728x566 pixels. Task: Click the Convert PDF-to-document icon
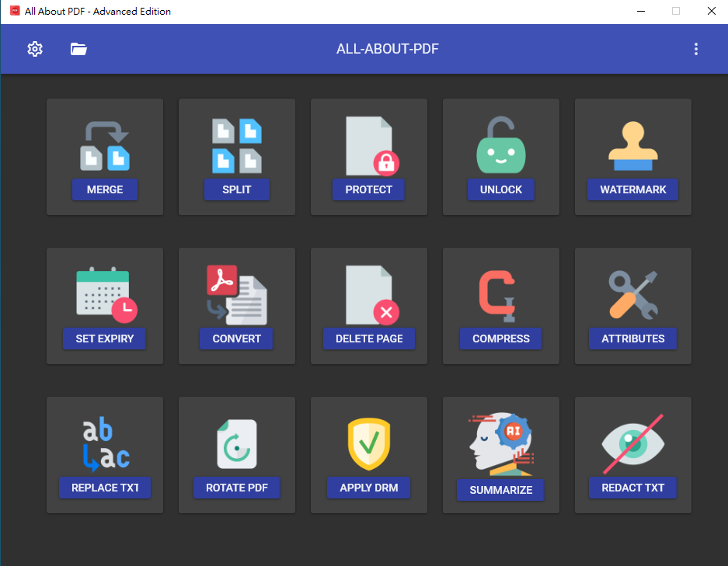point(237,295)
